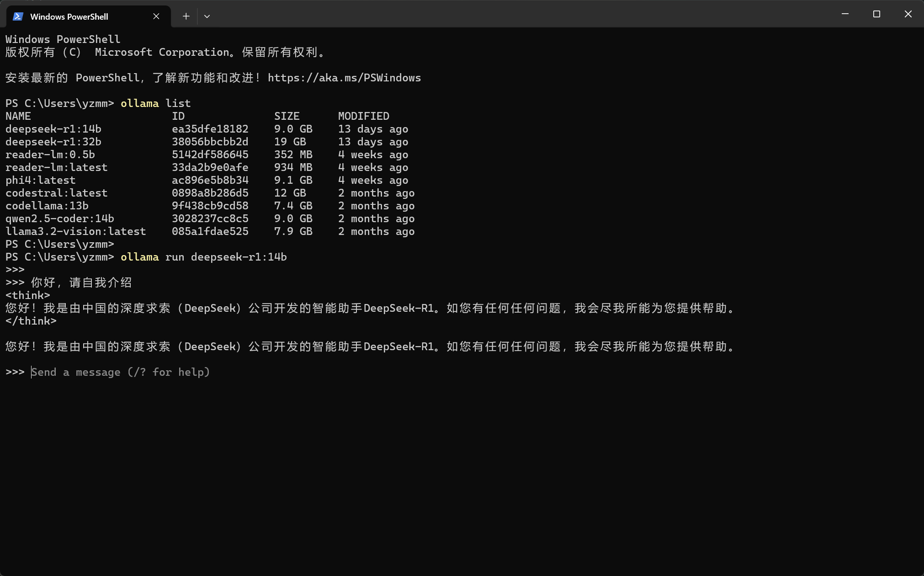Click the codestral:latest model name
The height and width of the screenshot is (576, 924).
[57, 193]
